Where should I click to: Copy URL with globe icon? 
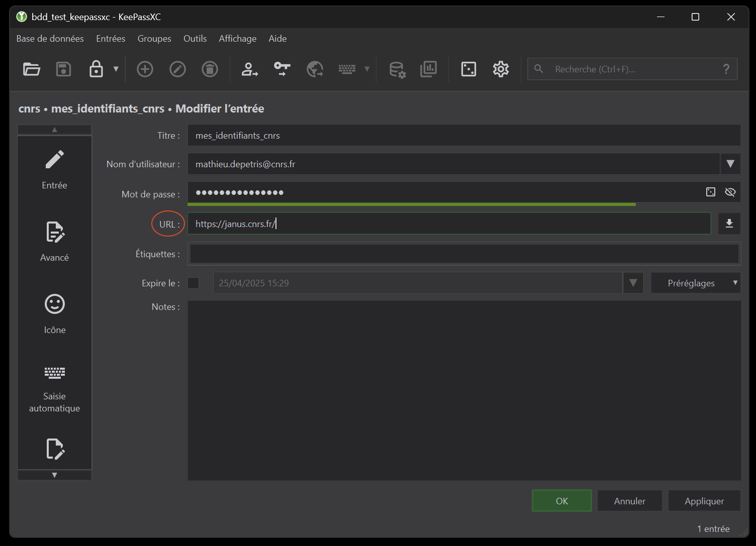tap(315, 69)
